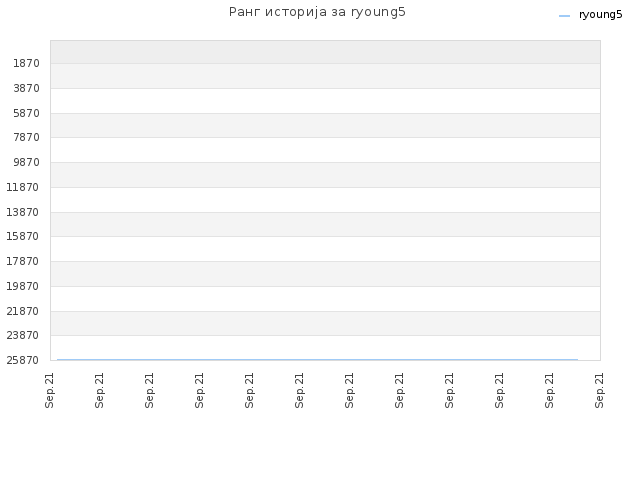Click the first Sep. 21 x-axis label
640x480 pixels.
[49, 390]
